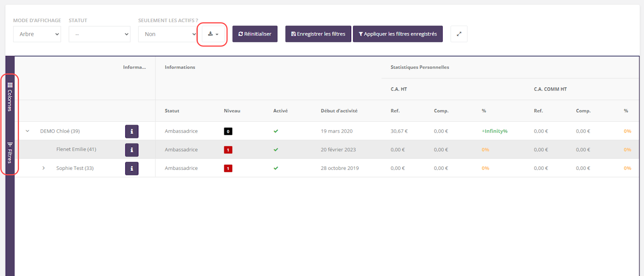The height and width of the screenshot is (276, 644).
Task: Open the export download dropdown button
Action: 213,34
